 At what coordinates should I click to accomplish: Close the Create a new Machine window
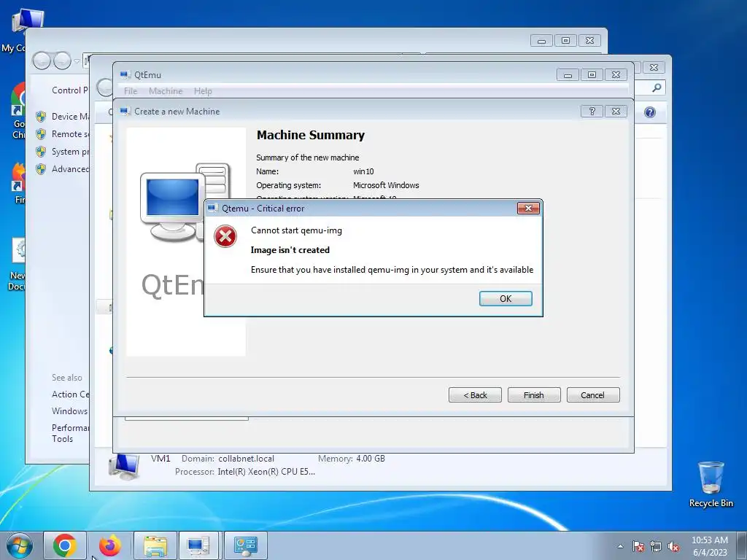coord(616,111)
